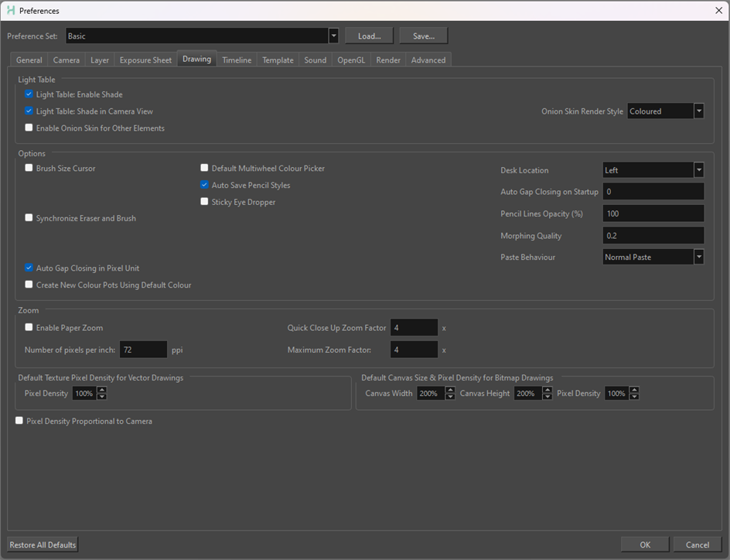Switch to the Render tab
The width and height of the screenshot is (730, 560).
point(388,60)
